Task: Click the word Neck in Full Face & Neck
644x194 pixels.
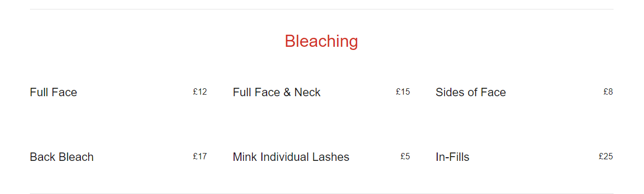Action: pos(308,93)
